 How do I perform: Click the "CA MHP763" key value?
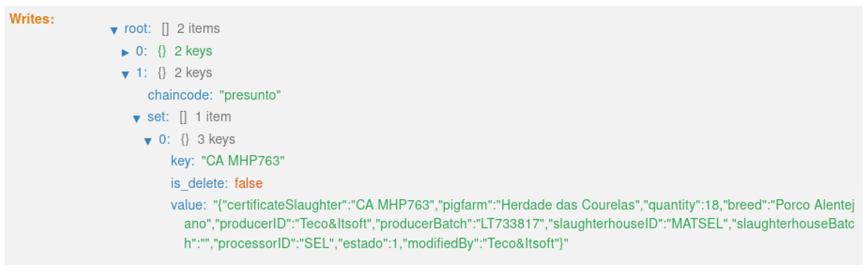243,161
